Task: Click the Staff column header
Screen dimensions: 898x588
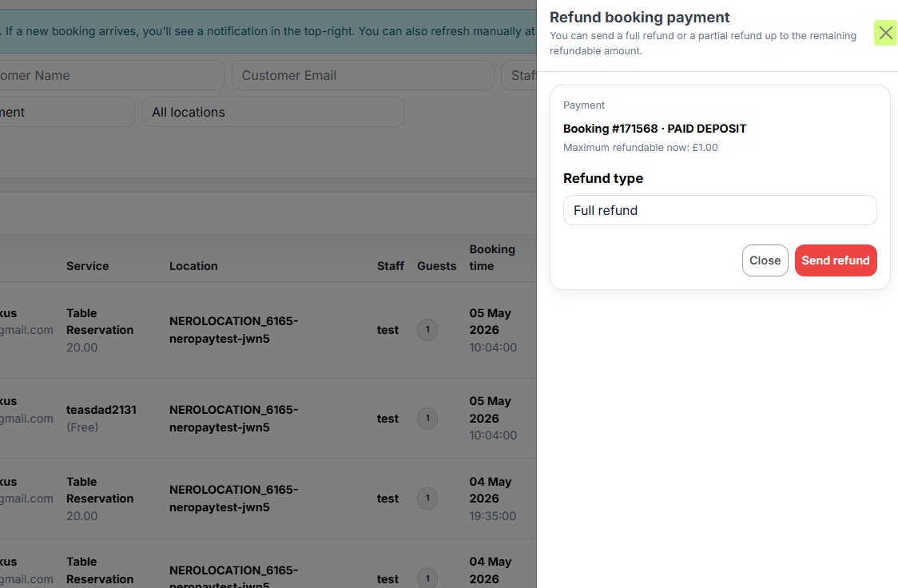Action: (390, 266)
